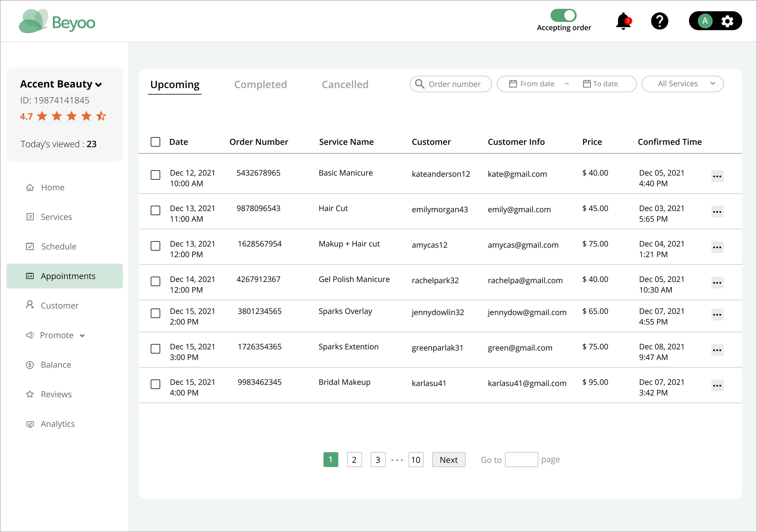Select the Bridal Makeup row checkbox
The width and height of the screenshot is (757, 532).
coord(155,384)
